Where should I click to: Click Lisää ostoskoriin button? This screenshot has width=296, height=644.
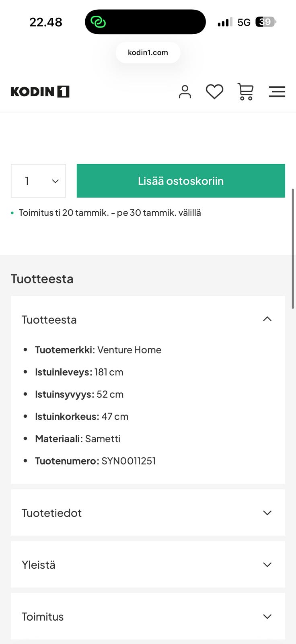(x=181, y=181)
